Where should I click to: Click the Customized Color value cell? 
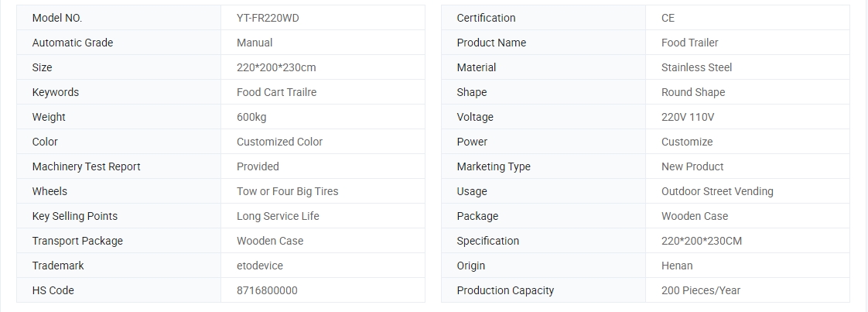point(323,142)
